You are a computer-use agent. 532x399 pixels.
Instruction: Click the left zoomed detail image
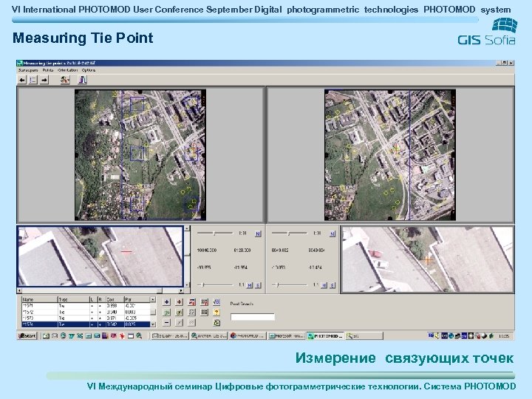(100, 256)
